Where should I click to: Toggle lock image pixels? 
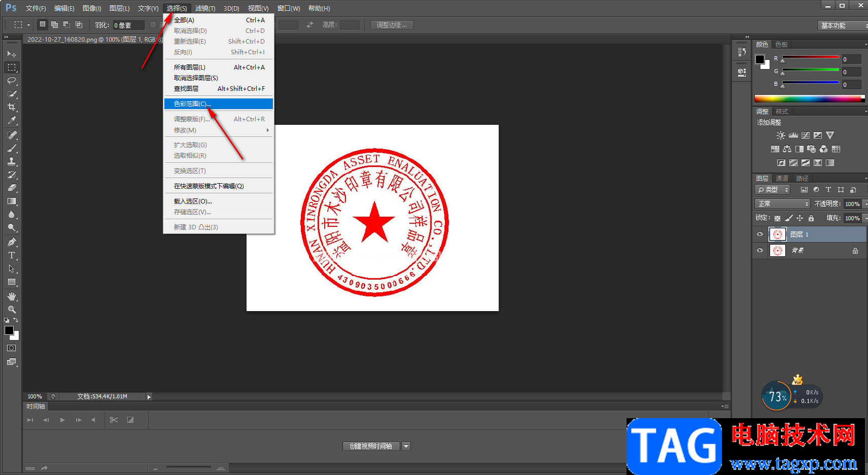pos(788,218)
